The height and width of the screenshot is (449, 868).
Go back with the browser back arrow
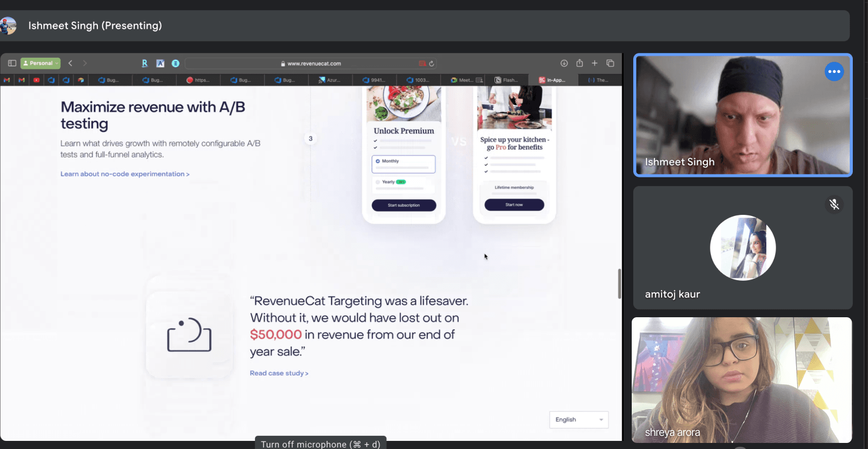[70, 63]
